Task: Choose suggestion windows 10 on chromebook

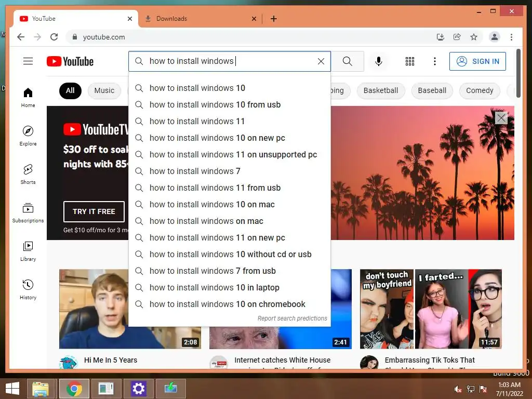Action: [x=230, y=304]
